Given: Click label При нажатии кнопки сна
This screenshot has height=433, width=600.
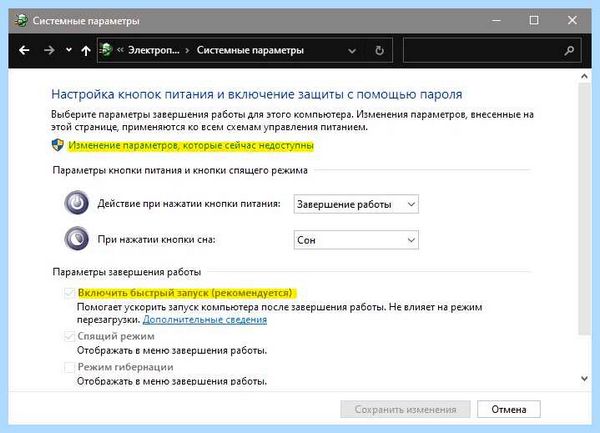Looking at the screenshot, I should [x=157, y=240].
